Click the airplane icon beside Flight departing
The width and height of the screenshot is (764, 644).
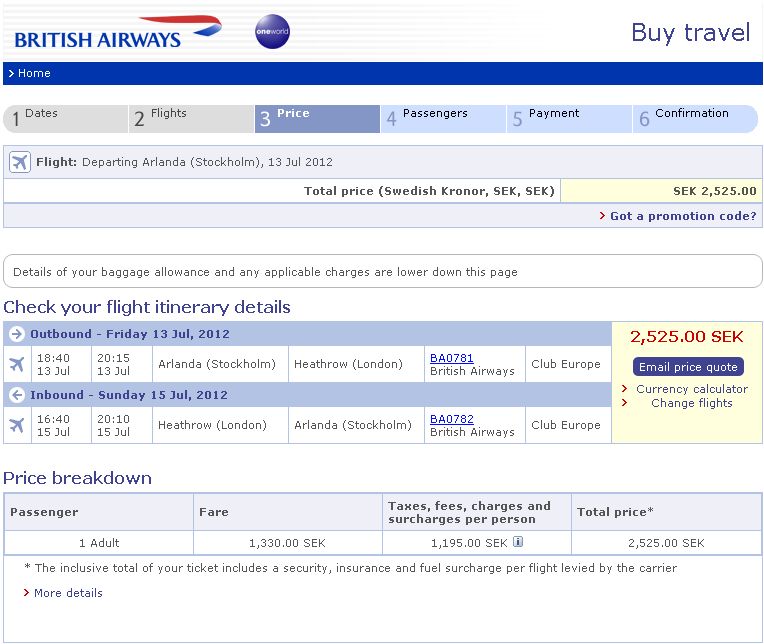tap(19, 162)
